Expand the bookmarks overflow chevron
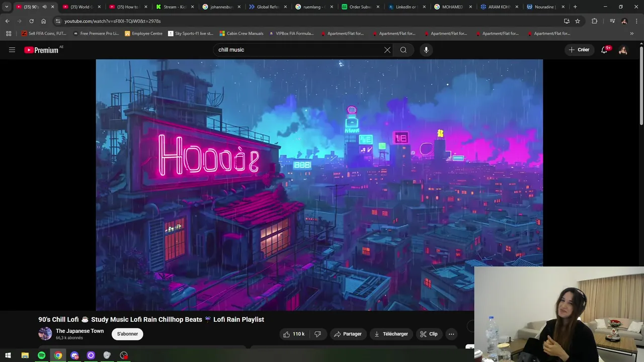Image resolution: width=644 pixels, height=362 pixels. [x=632, y=34]
